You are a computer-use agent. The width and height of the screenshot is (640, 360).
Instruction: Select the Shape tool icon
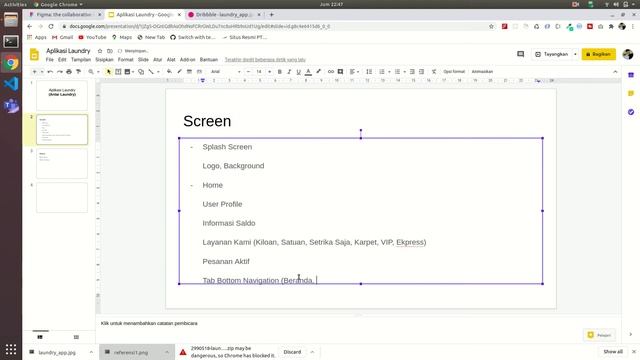tap(141, 72)
